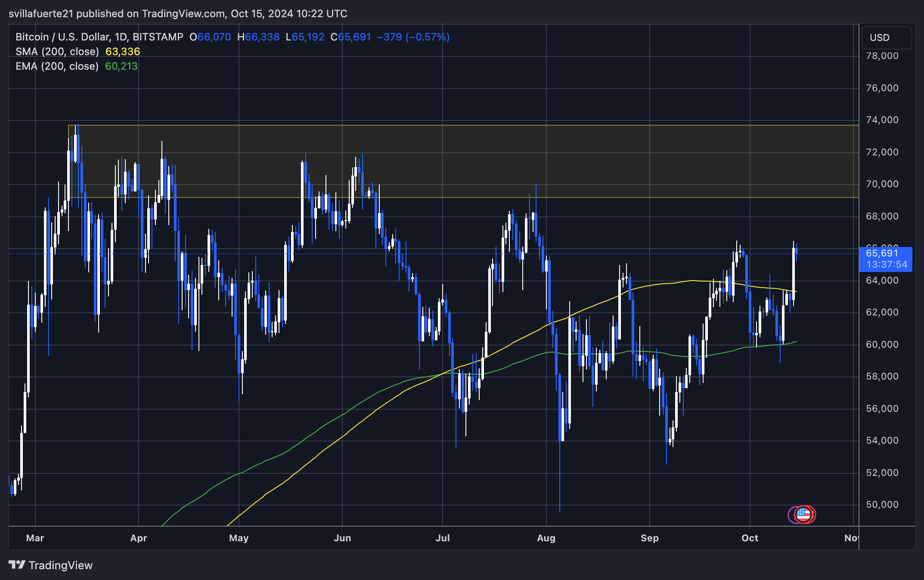Click the May label on time axis
The width and height of the screenshot is (924, 580).
(239, 538)
